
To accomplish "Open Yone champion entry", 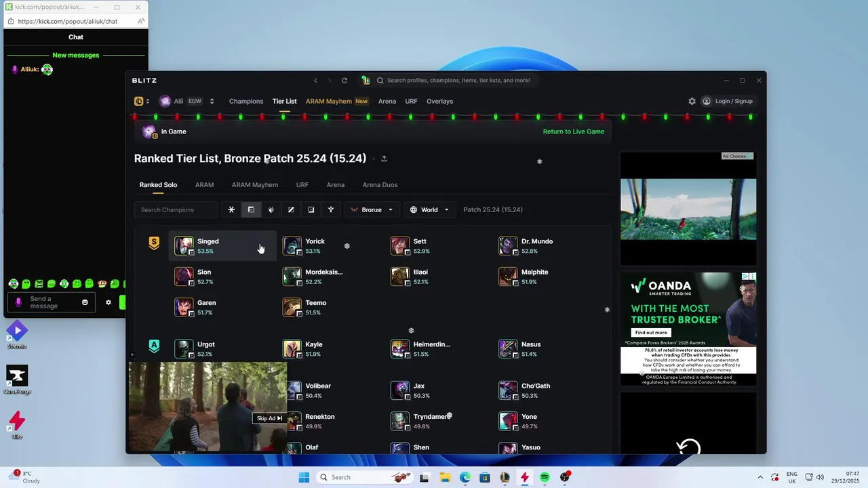I will [x=547, y=421].
